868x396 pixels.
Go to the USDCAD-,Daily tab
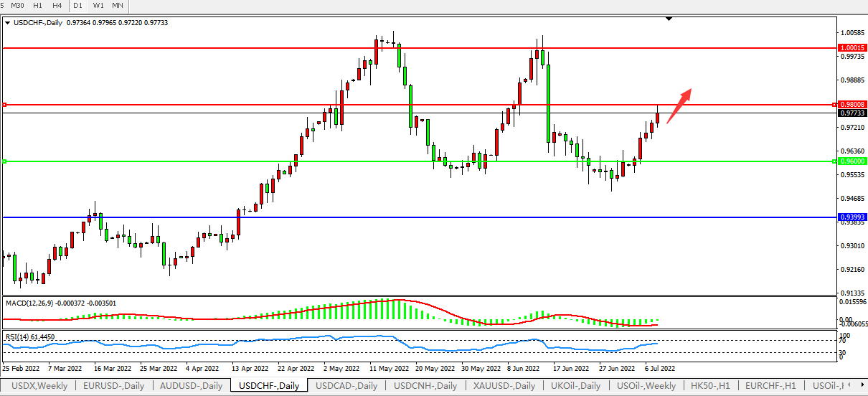point(346,386)
